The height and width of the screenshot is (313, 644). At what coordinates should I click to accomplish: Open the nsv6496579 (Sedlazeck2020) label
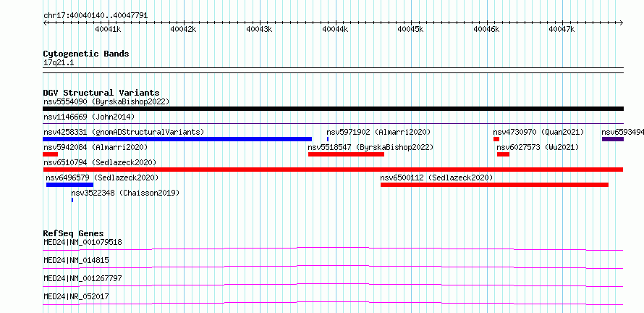click(102, 178)
